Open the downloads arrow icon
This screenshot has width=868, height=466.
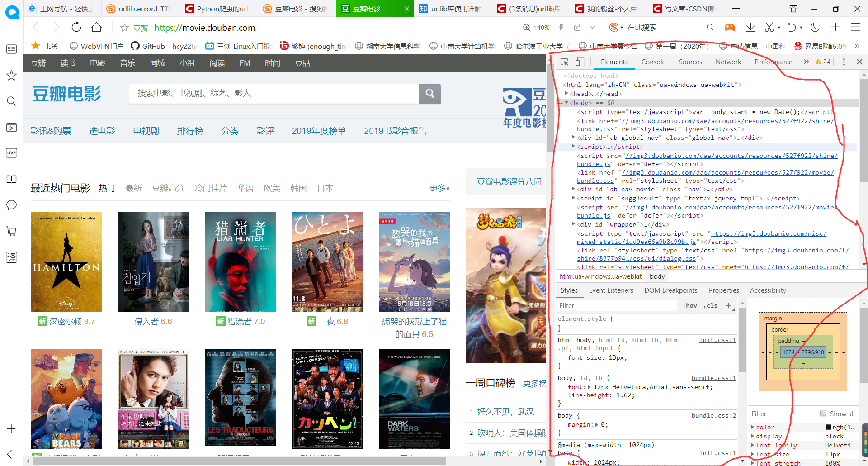click(x=750, y=27)
